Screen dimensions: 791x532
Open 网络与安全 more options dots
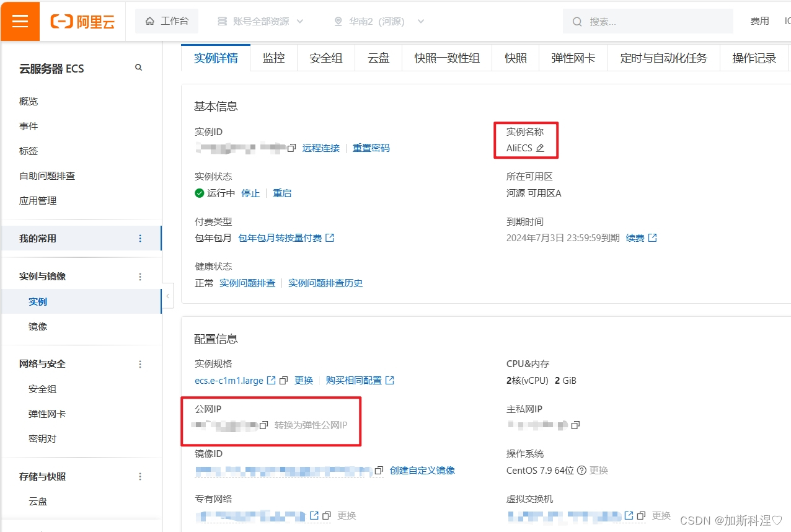(140, 364)
